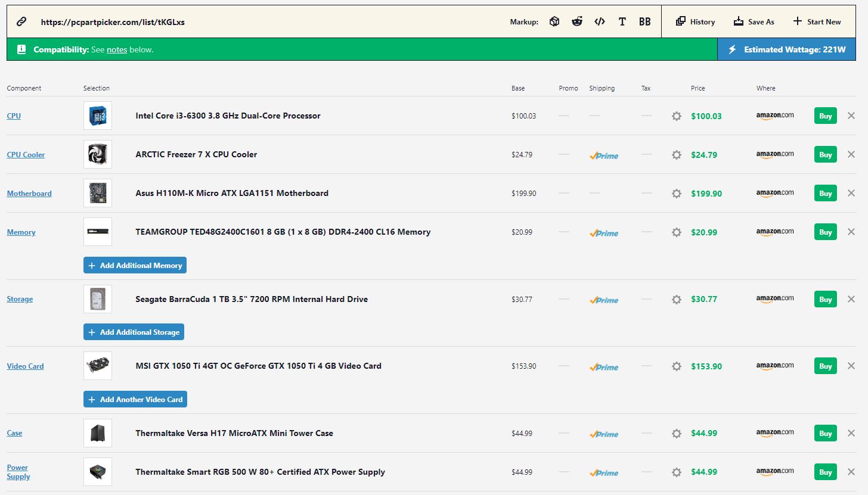
Task: Open the CPU component link
Action: 14,116
